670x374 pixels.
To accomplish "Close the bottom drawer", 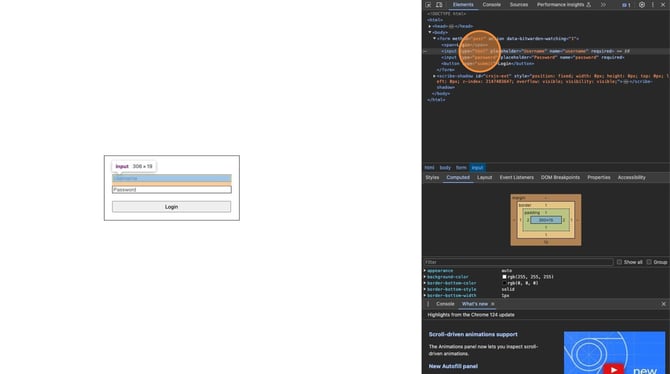I will (664, 304).
